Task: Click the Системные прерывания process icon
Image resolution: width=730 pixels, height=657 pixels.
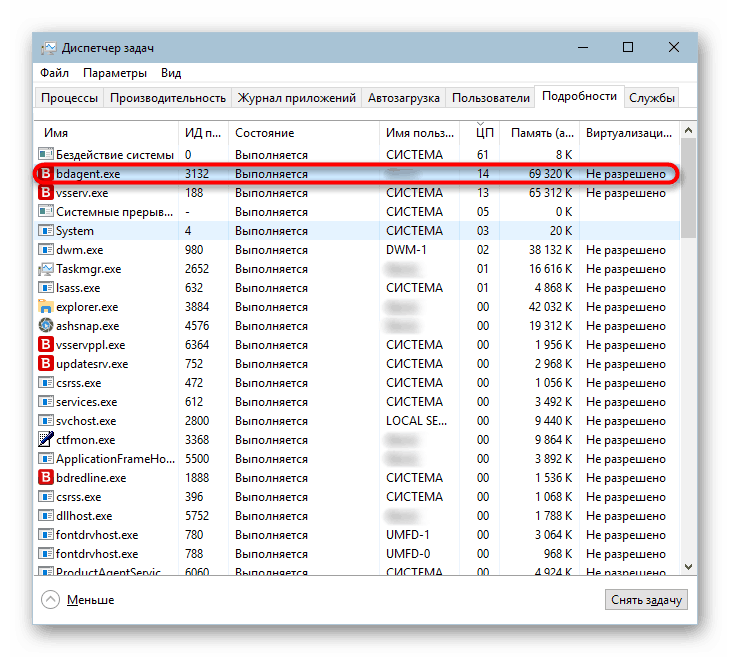Action: [x=46, y=212]
